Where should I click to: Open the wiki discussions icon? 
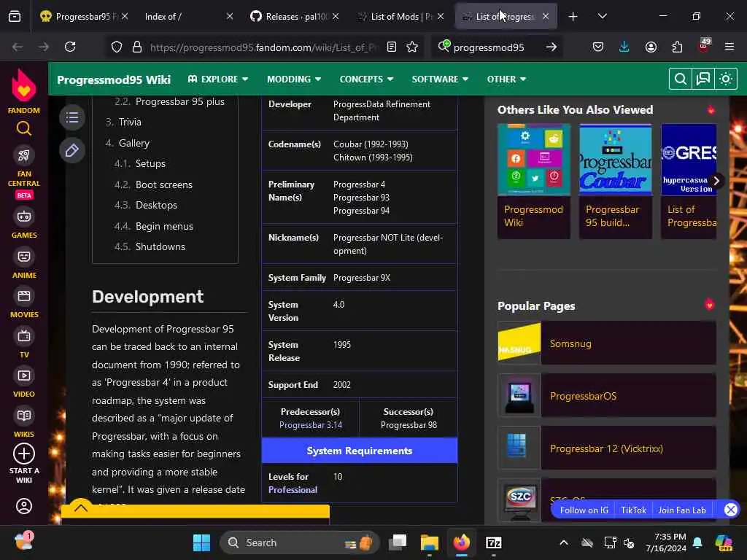703,79
